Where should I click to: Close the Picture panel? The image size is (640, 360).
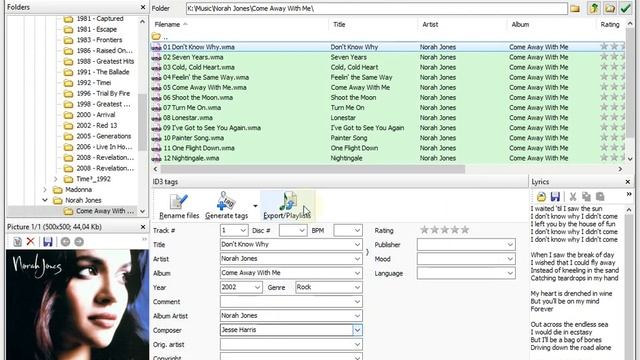(x=143, y=227)
